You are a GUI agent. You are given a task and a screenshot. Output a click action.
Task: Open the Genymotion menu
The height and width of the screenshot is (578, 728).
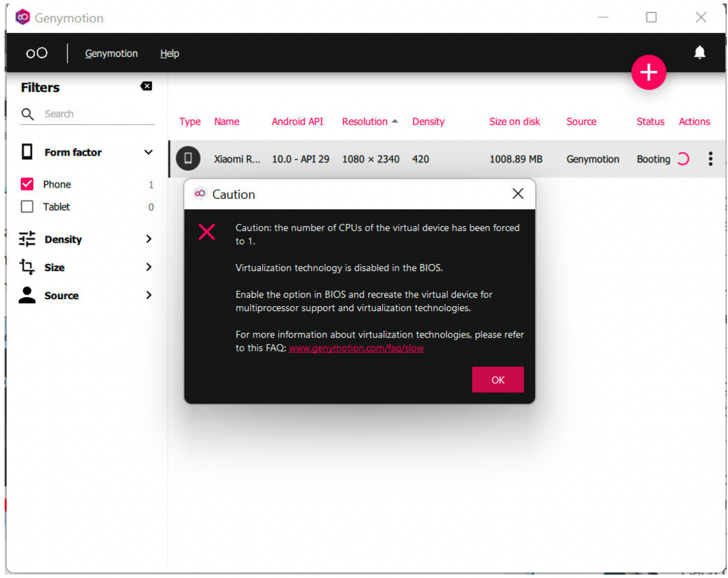[x=111, y=53]
